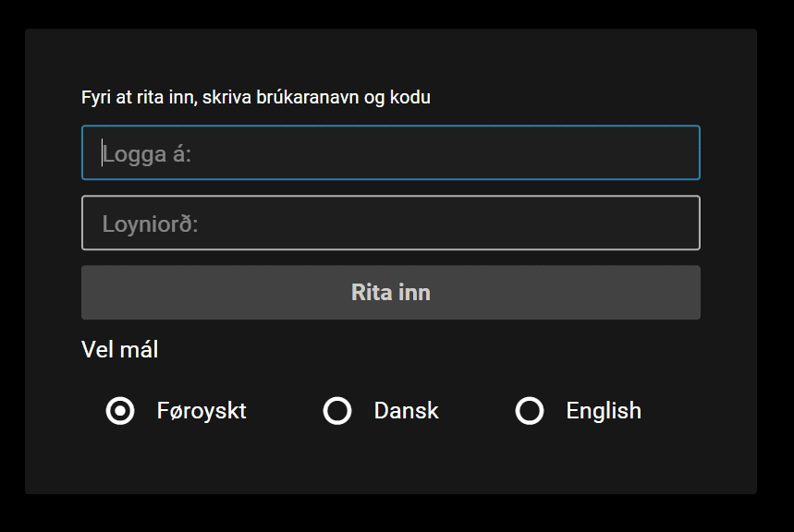This screenshot has height=532, width=794.
Task: Click the Vel mál heading
Action: (x=120, y=349)
